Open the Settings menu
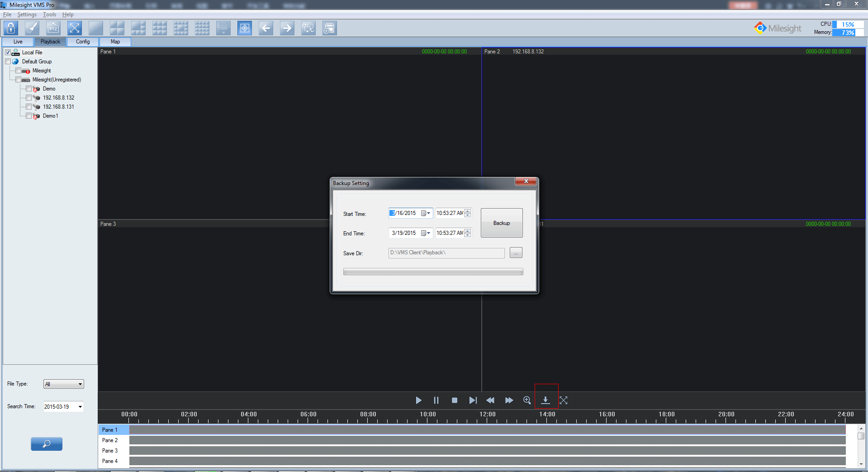Screen dimensions: 868x472 (x=27, y=14)
